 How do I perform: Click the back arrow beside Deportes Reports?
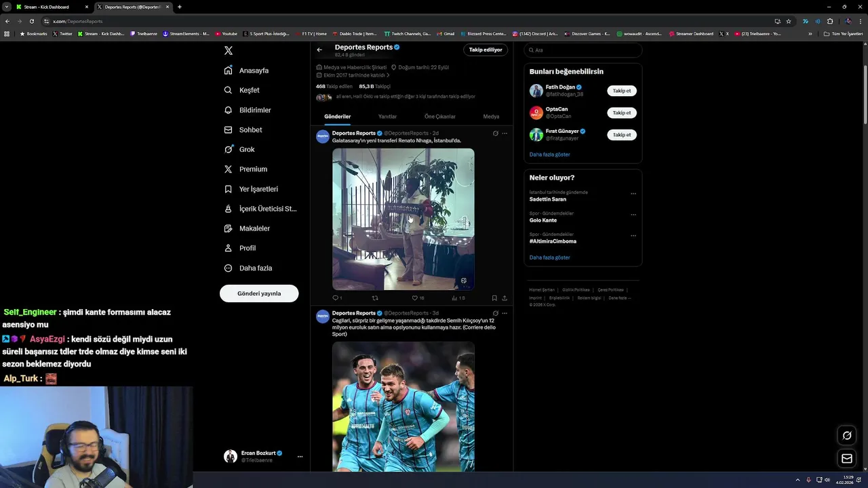click(x=319, y=49)
